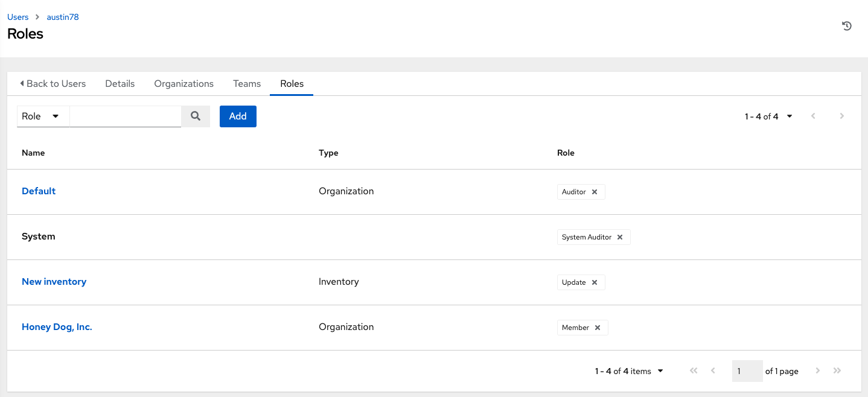Switch to the Organizations tab
This screenshot has height=397, width=868.
(x=183, y=84)
